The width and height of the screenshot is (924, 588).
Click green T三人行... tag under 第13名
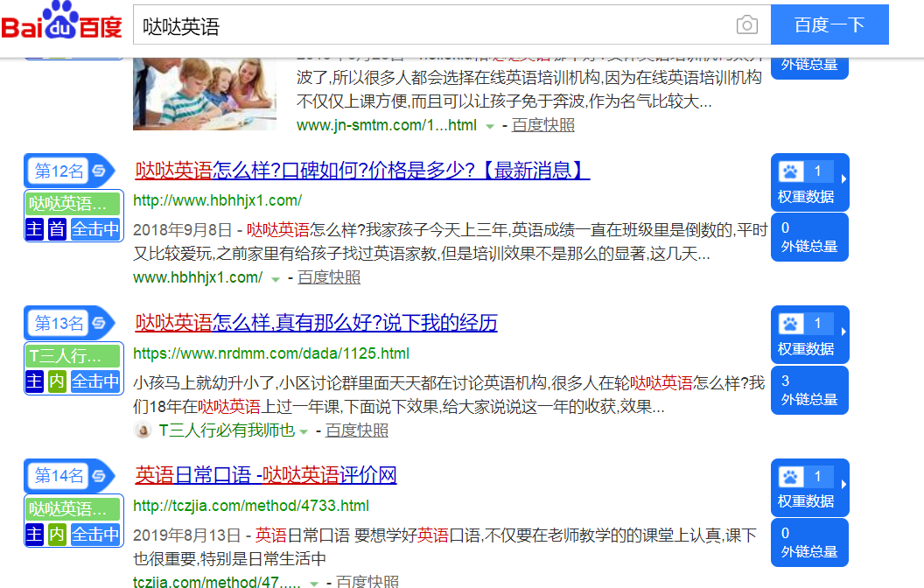click(x=73, y=356)
